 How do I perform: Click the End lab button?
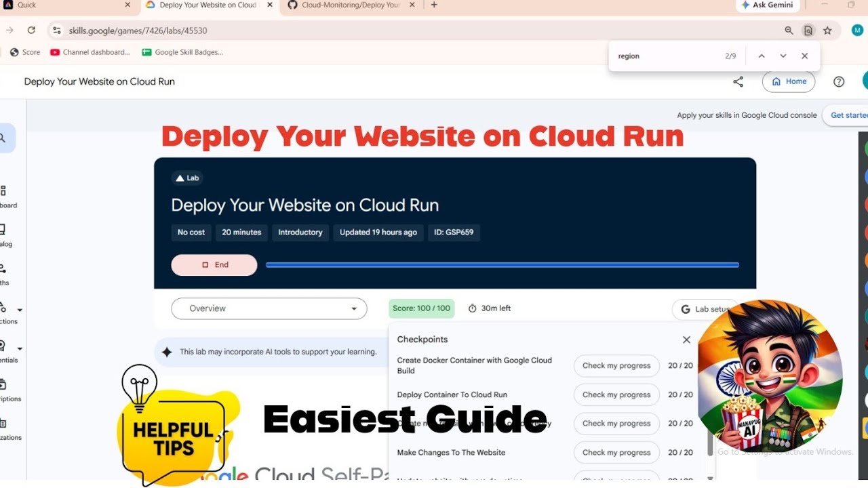point(214,265)
